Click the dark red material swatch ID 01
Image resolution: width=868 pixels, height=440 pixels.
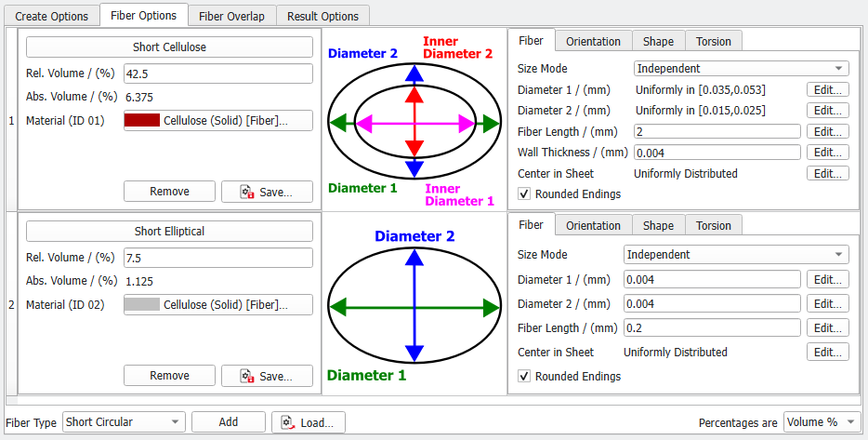point(142,120)
